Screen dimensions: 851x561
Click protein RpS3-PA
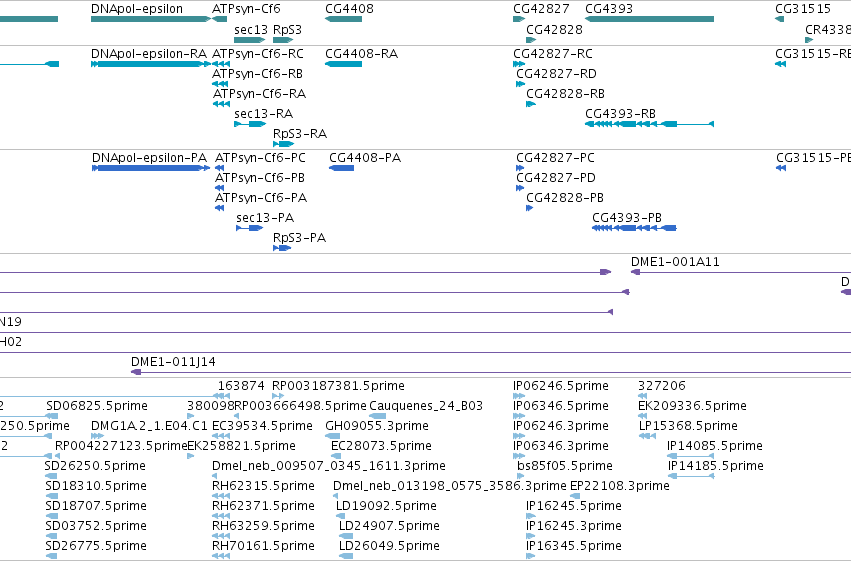coord(299,238)
